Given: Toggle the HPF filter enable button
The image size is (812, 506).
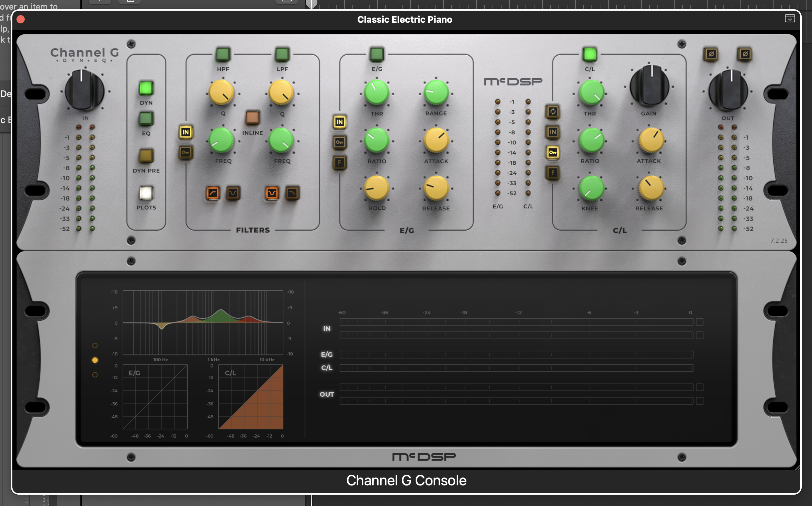Looking at the screenshot, I should pos(223,54).
